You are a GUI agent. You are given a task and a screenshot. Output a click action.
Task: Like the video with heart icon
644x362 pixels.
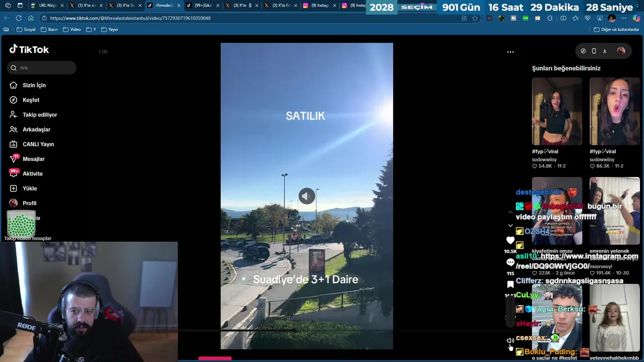[510, 241]
